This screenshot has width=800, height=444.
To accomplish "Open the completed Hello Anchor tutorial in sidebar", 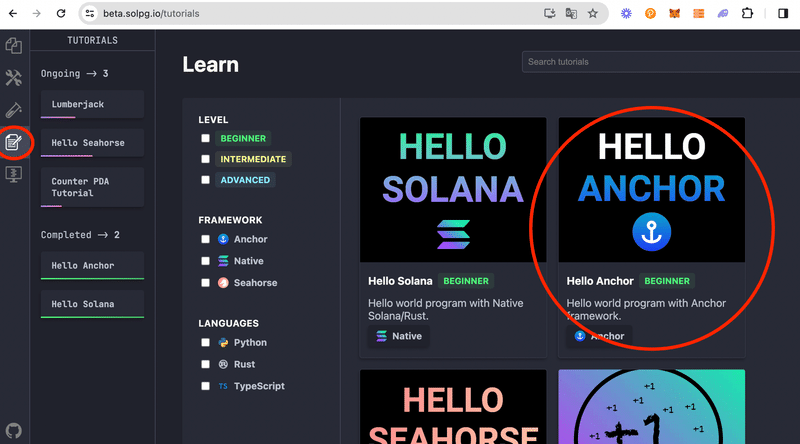I will coord(92,265).
